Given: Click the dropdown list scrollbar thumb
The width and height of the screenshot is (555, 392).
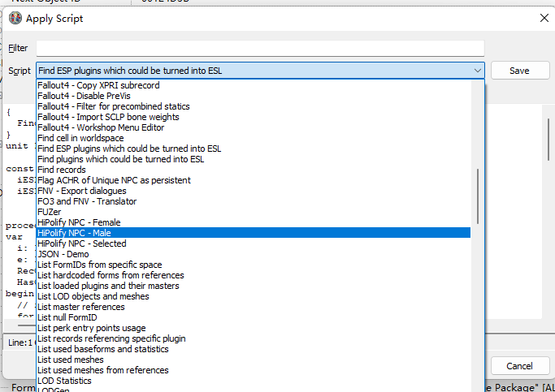Looking at the screenshot, I should (478, 196).
